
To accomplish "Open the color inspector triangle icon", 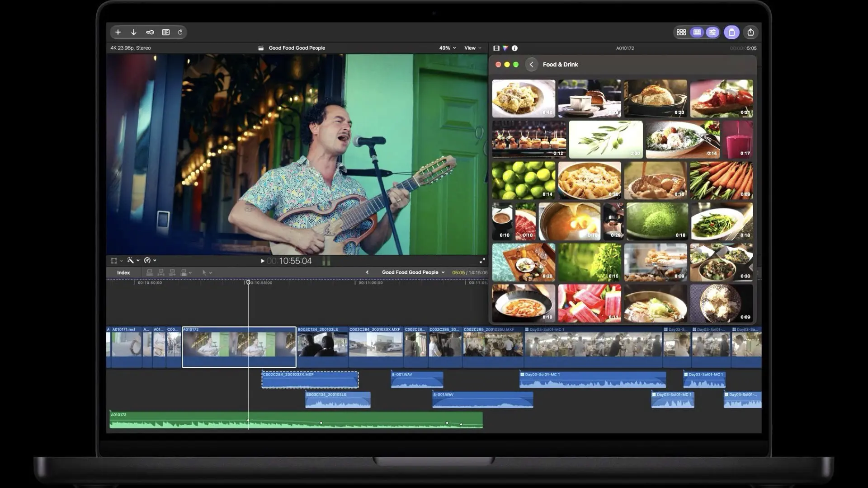I will pos(505,48).
